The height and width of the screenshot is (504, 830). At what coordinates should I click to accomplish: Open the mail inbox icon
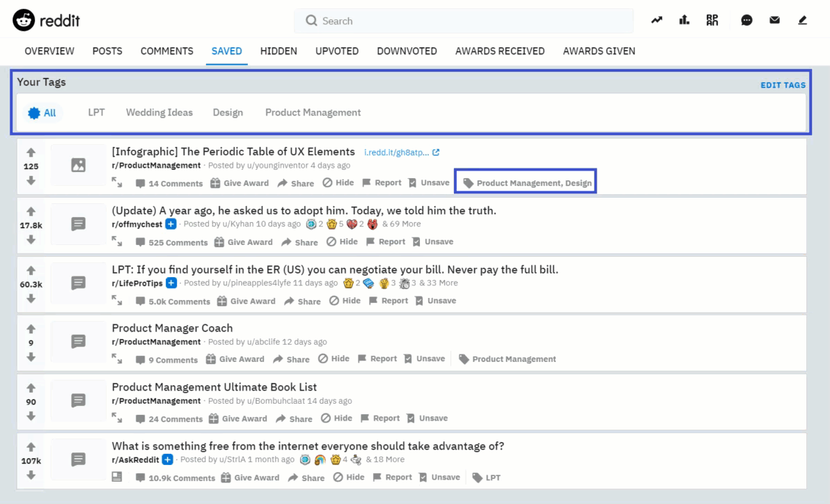coord(774,20)
